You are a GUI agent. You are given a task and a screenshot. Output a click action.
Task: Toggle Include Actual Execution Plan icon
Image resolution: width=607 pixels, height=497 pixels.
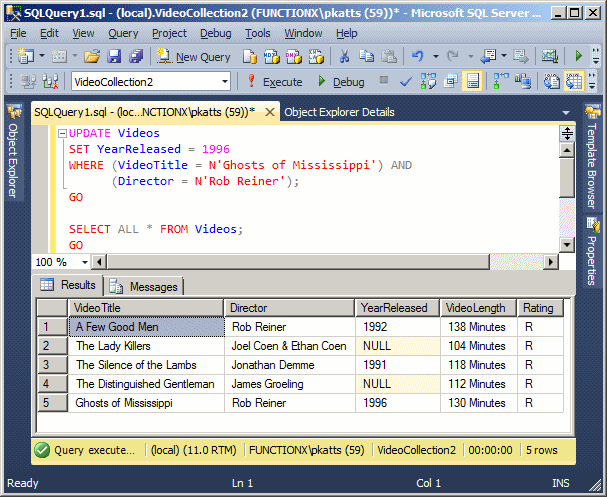point(501,82)
